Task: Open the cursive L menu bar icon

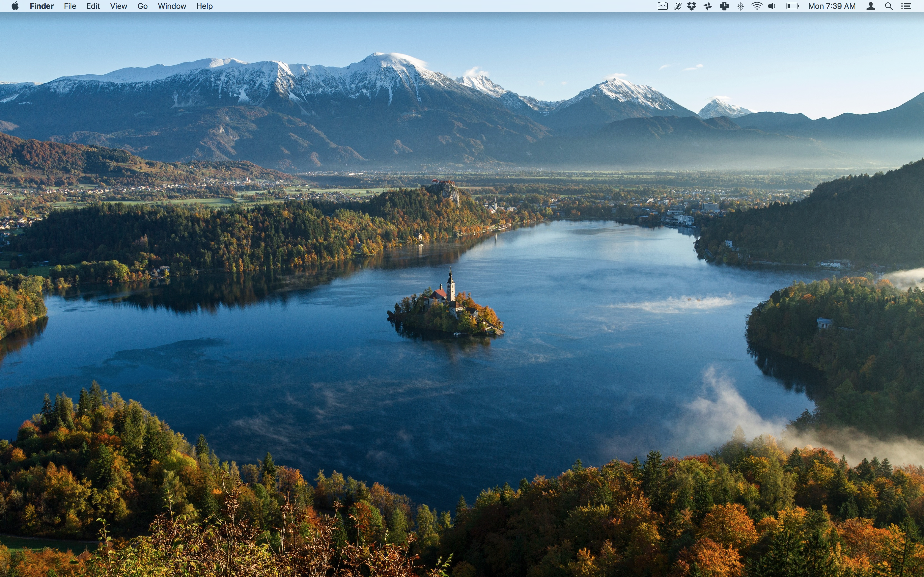Action: coord(677,6)
